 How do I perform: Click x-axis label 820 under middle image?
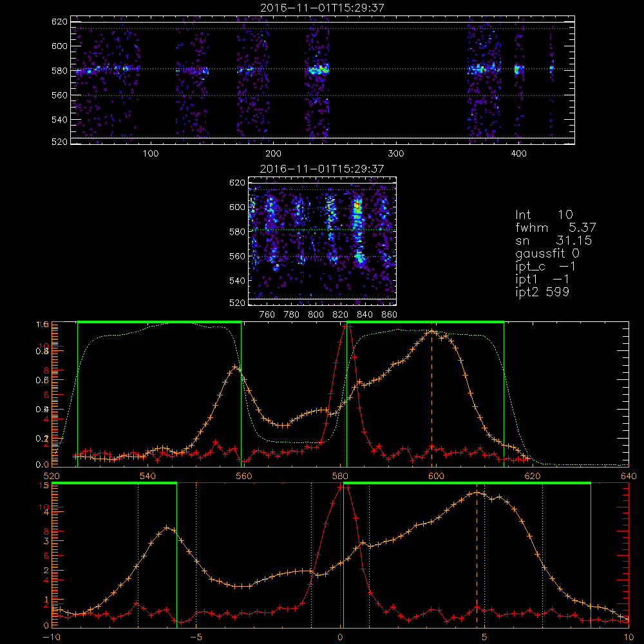[340, 315]
